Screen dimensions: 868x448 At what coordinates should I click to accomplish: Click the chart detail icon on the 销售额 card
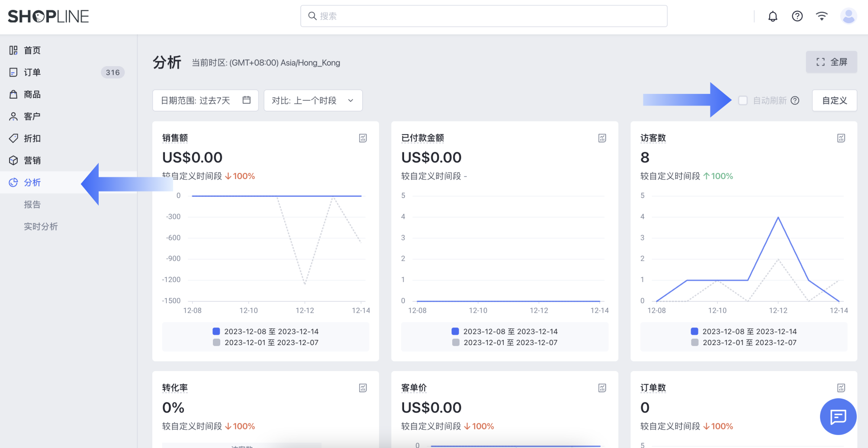pyautogui.click(x=363, y=138)
